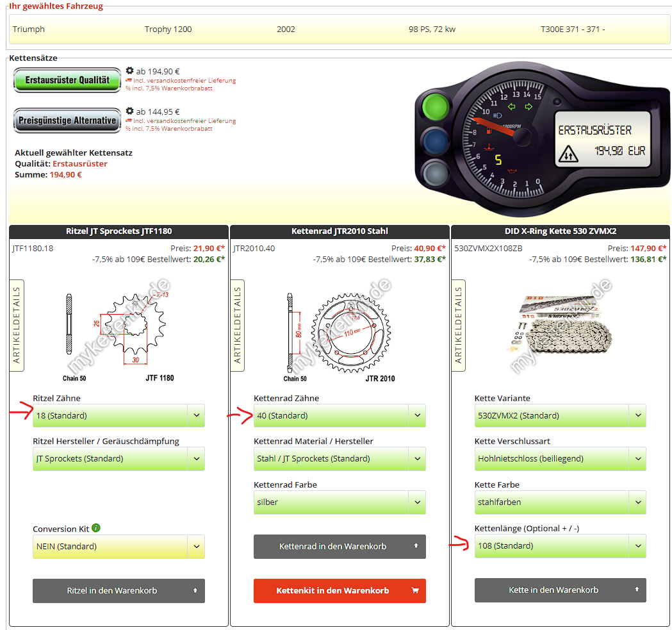Viewport: 672px width, 630px height.
Task: Click the discounted Kettenrad price 37,83 €
Action: pos(430,259)
